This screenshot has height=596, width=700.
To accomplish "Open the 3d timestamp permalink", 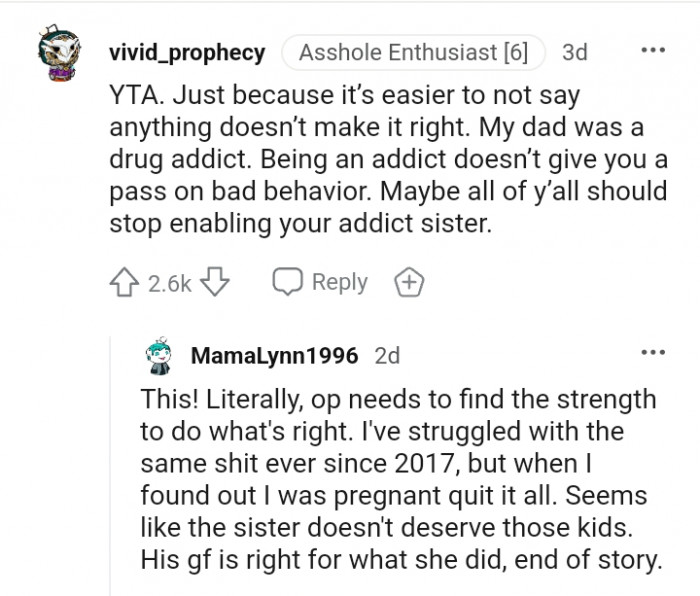I will point(576,51).
